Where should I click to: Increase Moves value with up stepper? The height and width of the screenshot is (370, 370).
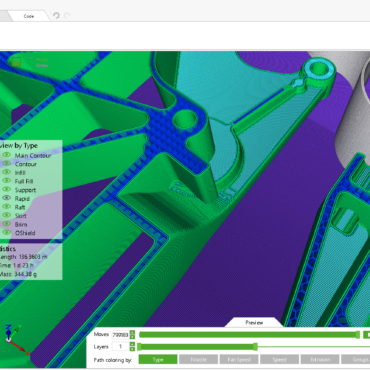click(132, 332)
